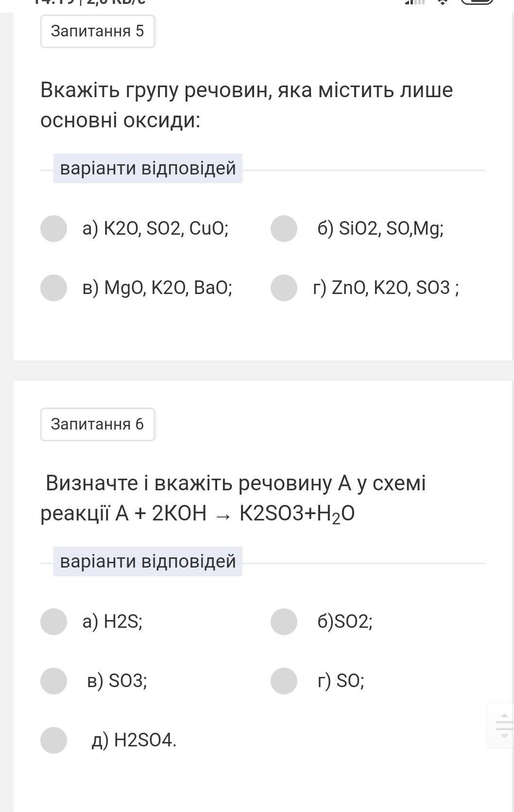Select д) H2SO4 radio option
The height and width of the screenshot is (812, 514).
[x=53, y=740]
